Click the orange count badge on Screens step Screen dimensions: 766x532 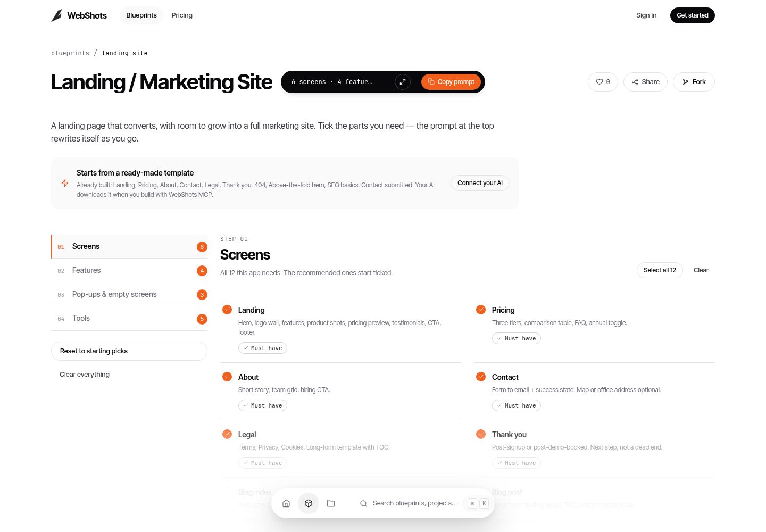[202, 247]
